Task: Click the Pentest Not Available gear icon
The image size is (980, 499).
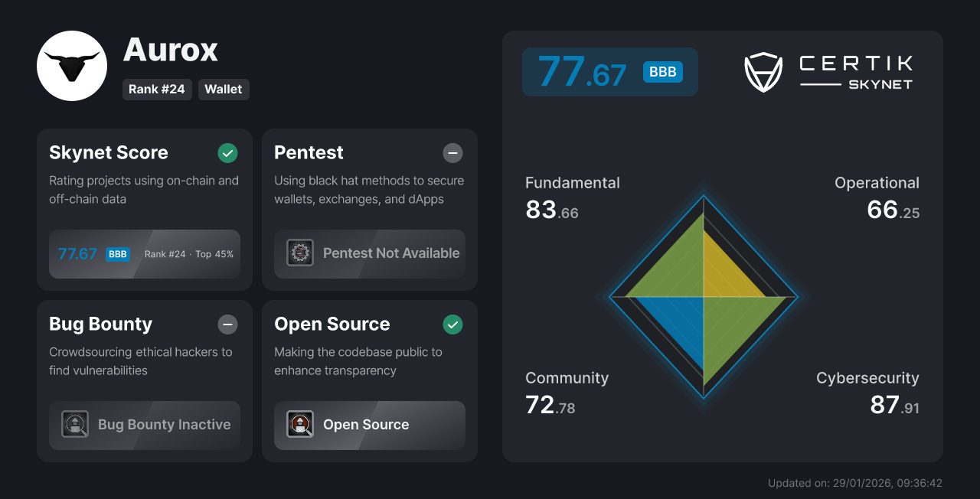Action: tap(299, 253)
